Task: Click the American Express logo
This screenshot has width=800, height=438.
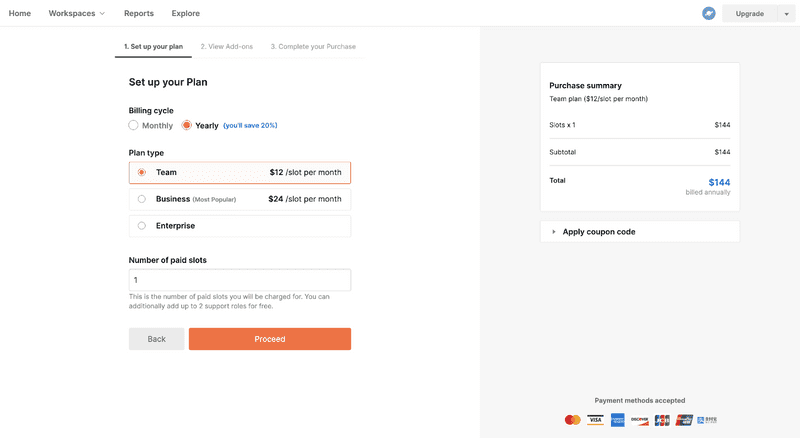Action: [617, 420]
